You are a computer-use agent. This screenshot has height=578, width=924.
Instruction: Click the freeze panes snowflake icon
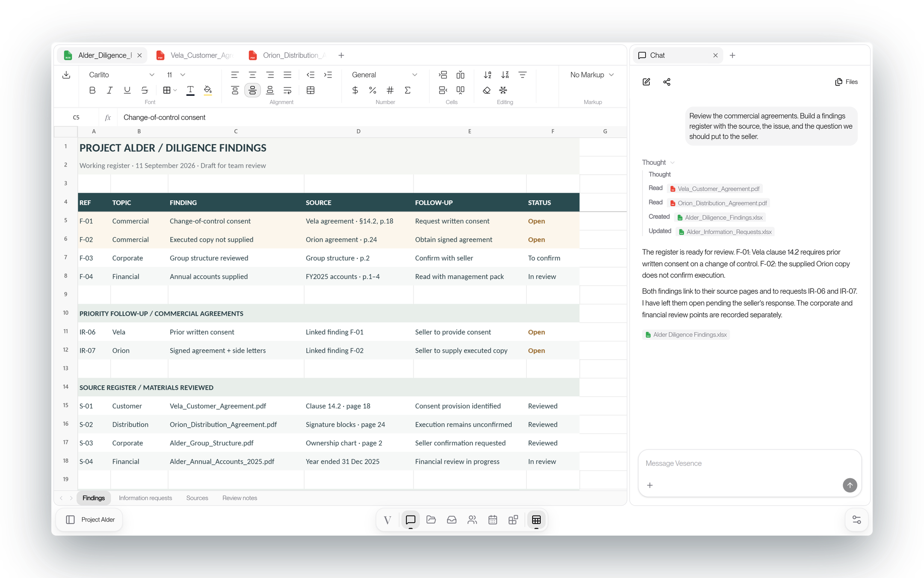tap(503, 90)
